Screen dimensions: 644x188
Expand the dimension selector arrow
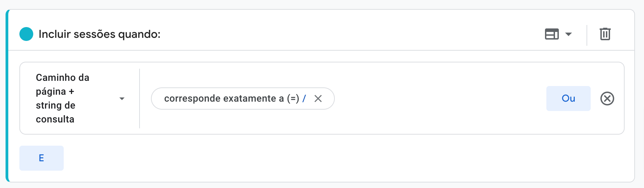pos(122,99)
